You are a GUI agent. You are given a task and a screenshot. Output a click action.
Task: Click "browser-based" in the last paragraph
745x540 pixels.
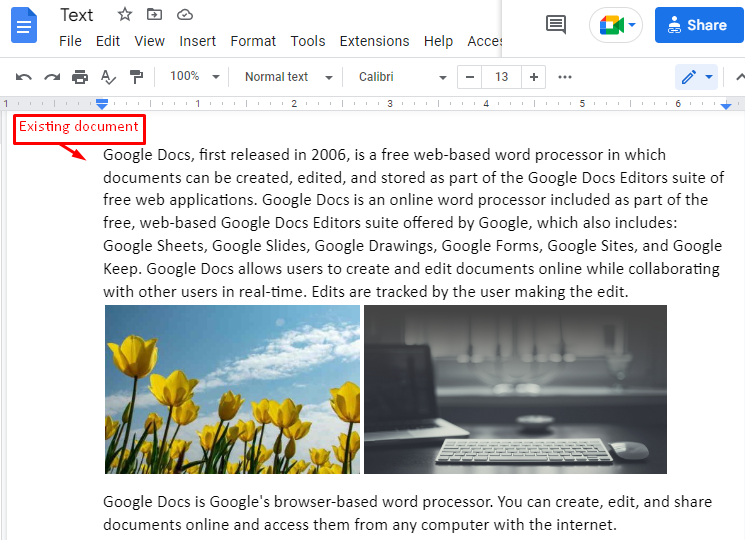pos(326,502)
